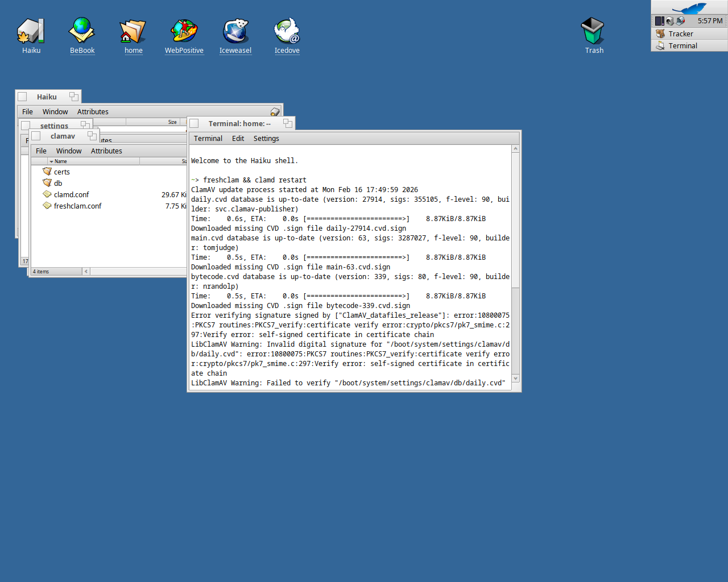
Task: Select freshclam.conf in the file list
Action: click(x=77, y=206)
